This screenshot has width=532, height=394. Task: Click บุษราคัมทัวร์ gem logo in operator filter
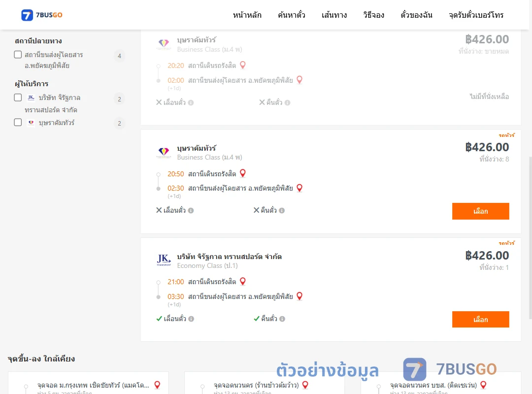tap(31, 123)
